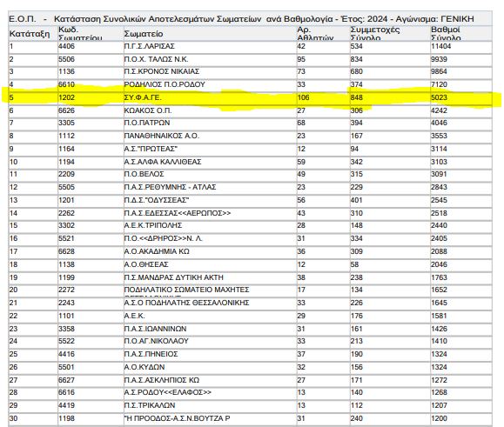Viewport: 504px width, 427px height.
Task: Click points value '11404'
Action: point(441,47)
